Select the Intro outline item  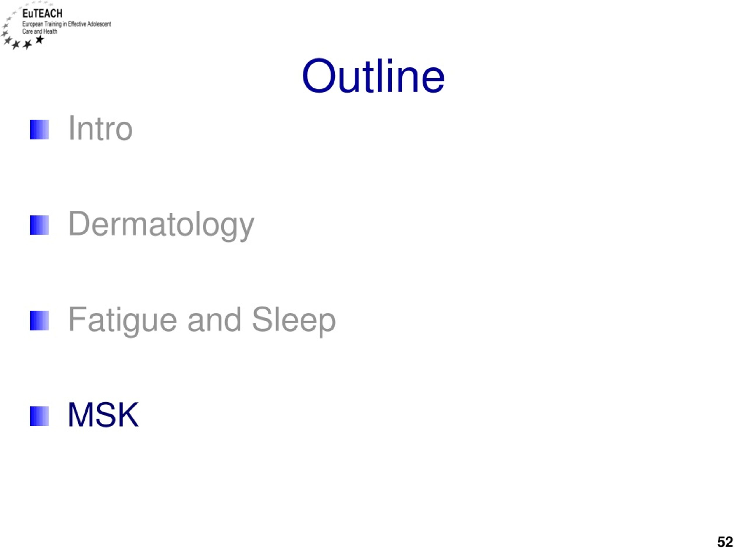coord(100,128)
